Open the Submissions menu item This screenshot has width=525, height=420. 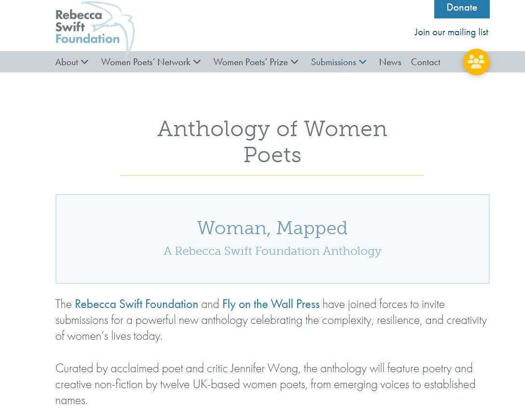[x=333, y=62]
